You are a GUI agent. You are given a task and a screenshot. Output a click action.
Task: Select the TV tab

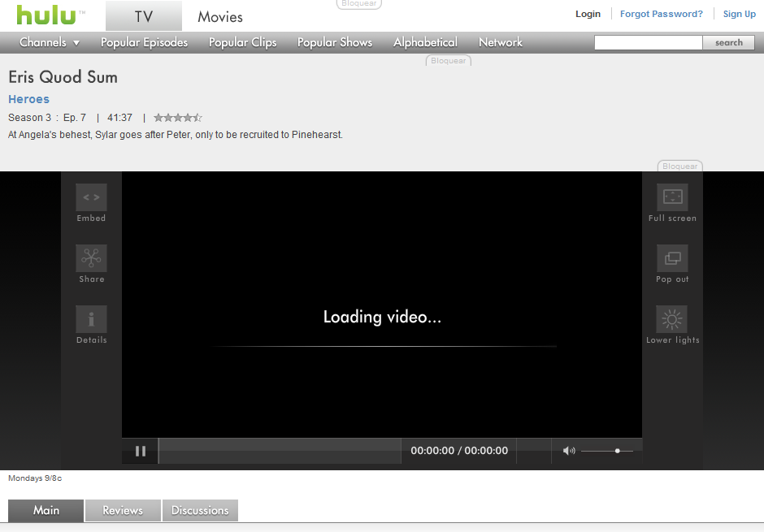tap(144, 16)
